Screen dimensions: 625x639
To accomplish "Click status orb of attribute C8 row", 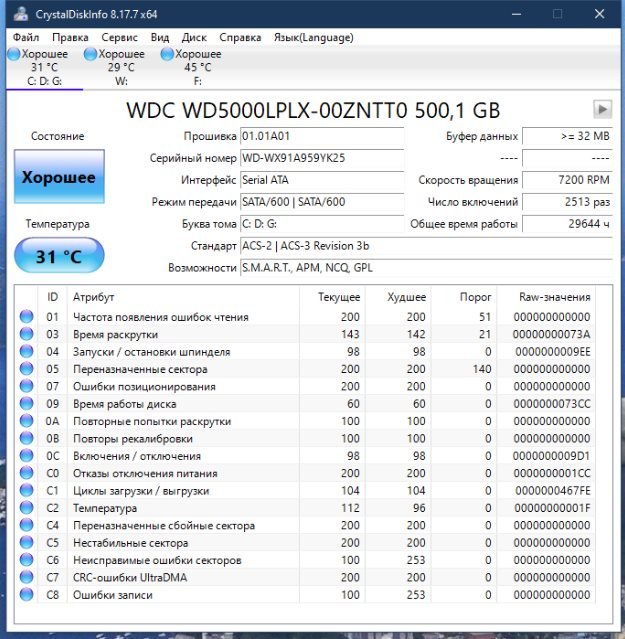I will (x=26, y=595).
